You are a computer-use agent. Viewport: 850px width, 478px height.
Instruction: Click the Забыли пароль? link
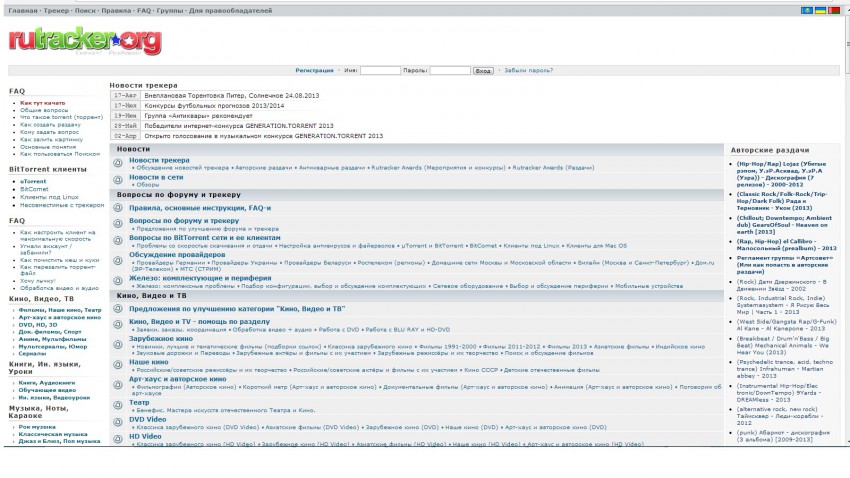tap(529, 71)
